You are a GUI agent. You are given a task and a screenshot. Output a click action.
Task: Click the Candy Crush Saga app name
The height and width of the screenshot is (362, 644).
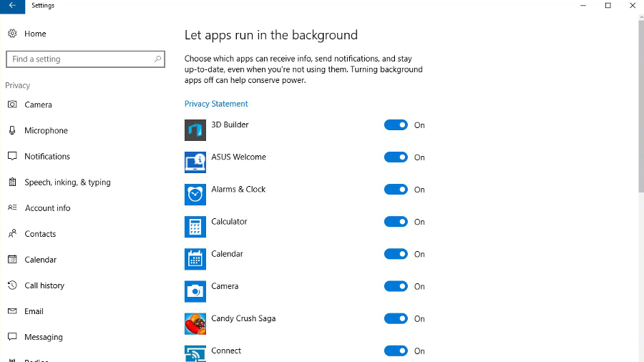243,318
